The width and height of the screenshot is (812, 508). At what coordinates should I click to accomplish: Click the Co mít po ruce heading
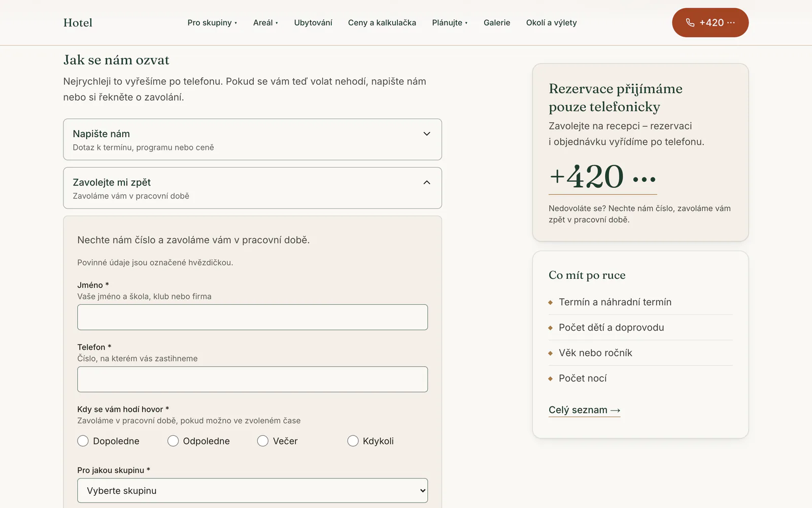[587, 275]
